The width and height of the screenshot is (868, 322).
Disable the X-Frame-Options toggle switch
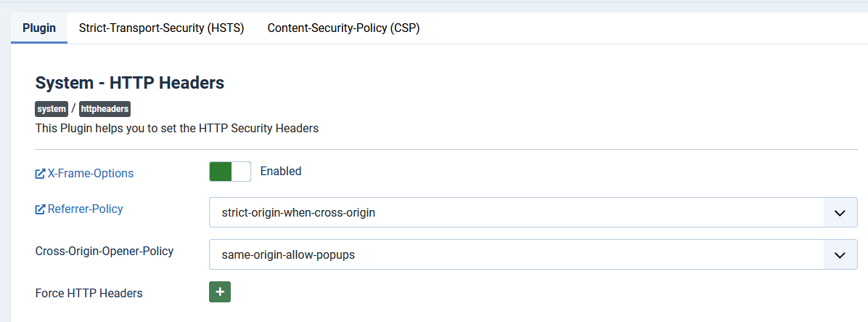click(229, 172)
